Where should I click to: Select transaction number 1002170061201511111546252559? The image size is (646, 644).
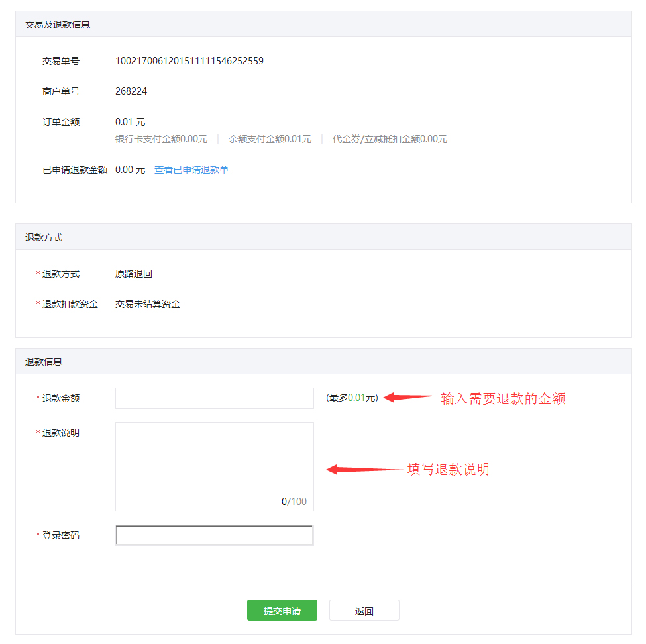(189, 61)
